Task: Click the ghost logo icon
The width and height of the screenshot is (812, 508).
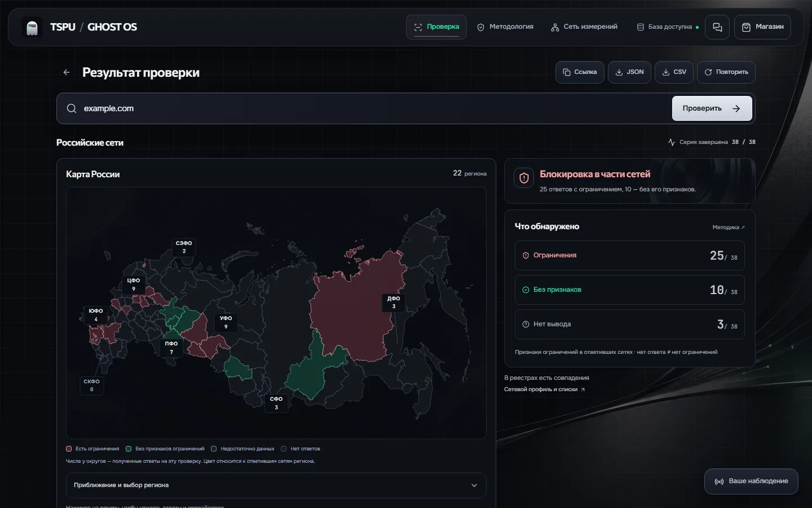Action: [x=32, y=27]
